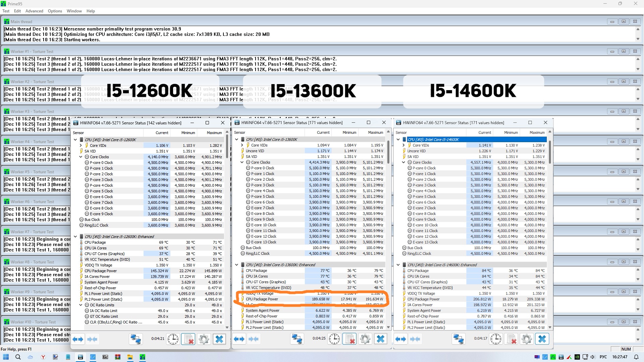This screenshot has width=644, height=362.
Task: Open taskbar search magnifier
Action: (18, 357)
